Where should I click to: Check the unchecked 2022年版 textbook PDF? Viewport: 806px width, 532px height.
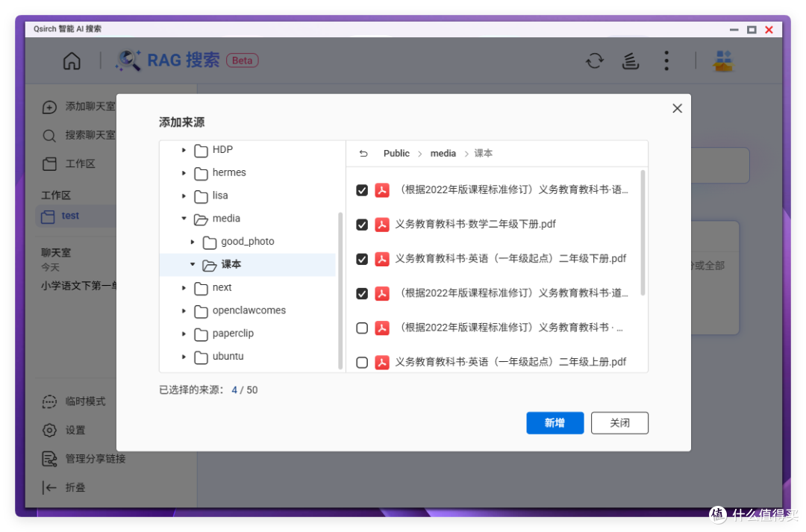pyautogui.click(x=362, y=328)
